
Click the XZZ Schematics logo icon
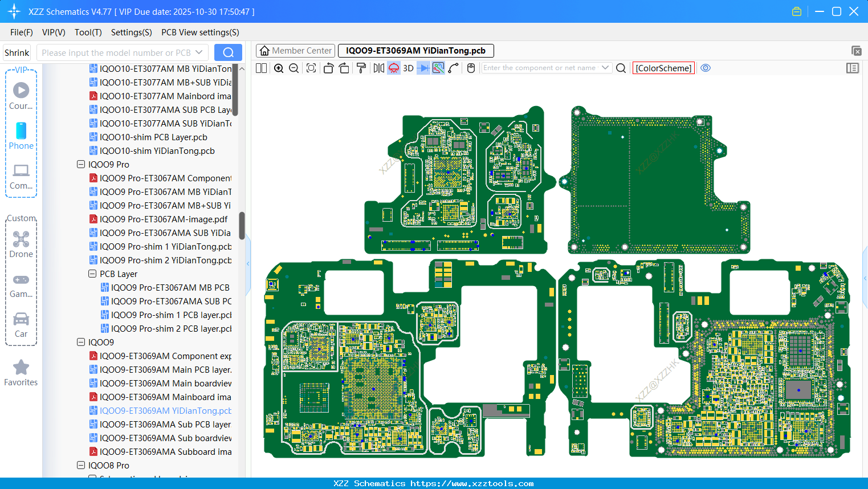(x=14, y=11)
